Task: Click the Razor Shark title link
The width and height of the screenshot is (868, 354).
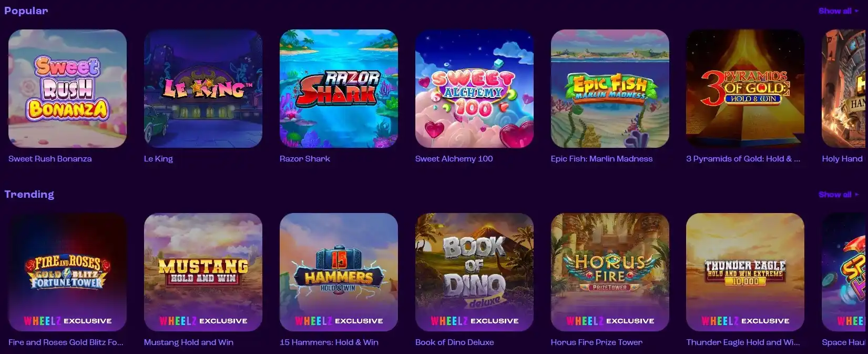Action: tap(305, 159)
